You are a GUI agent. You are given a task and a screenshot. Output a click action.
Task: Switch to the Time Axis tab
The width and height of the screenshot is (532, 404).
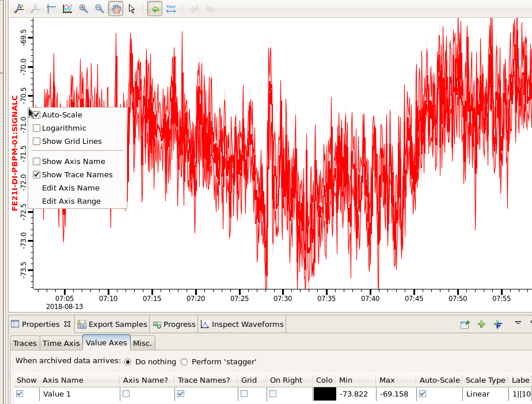tap(61, 343)
